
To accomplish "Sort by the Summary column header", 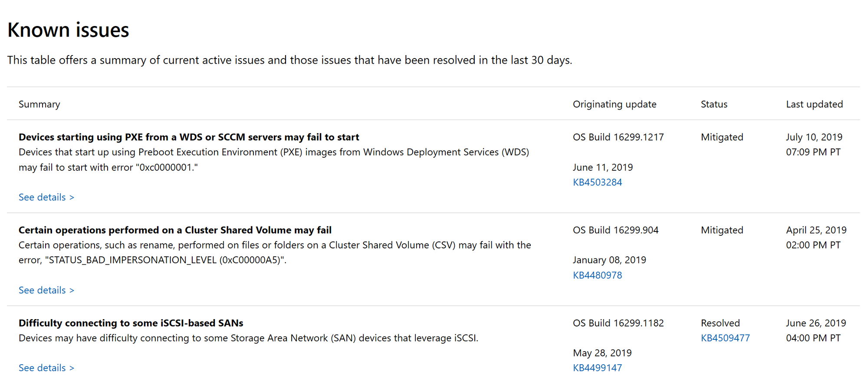I will coord(39,104).
